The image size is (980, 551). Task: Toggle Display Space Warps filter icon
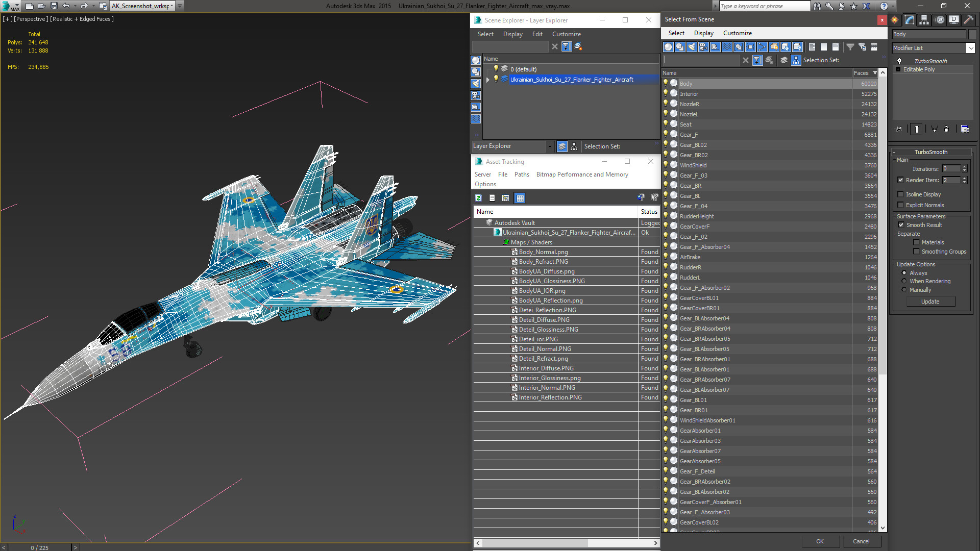click(727, 47)
